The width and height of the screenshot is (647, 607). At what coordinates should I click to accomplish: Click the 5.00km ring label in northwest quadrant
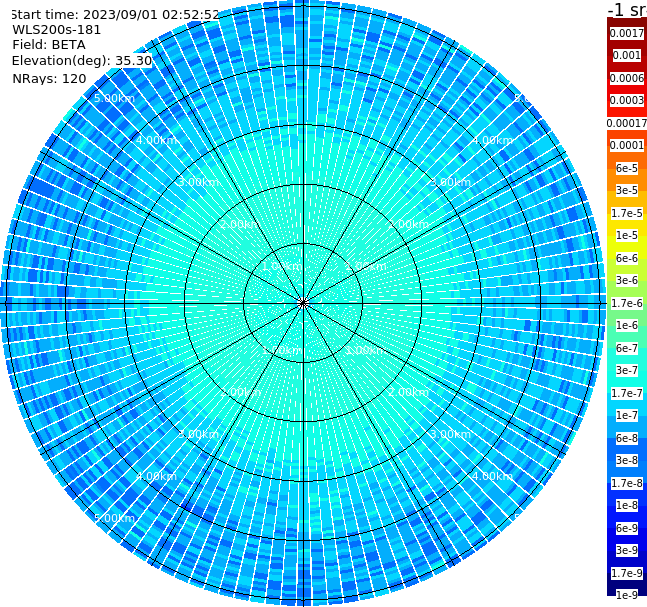(x=114, y=98)
